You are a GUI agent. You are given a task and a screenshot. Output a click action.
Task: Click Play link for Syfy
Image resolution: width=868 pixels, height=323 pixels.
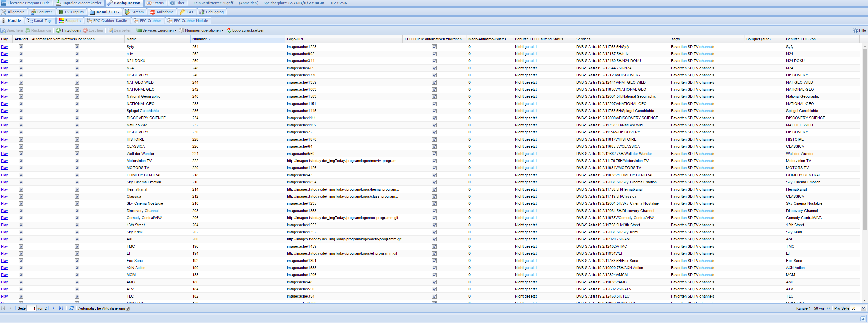point(4,47)
